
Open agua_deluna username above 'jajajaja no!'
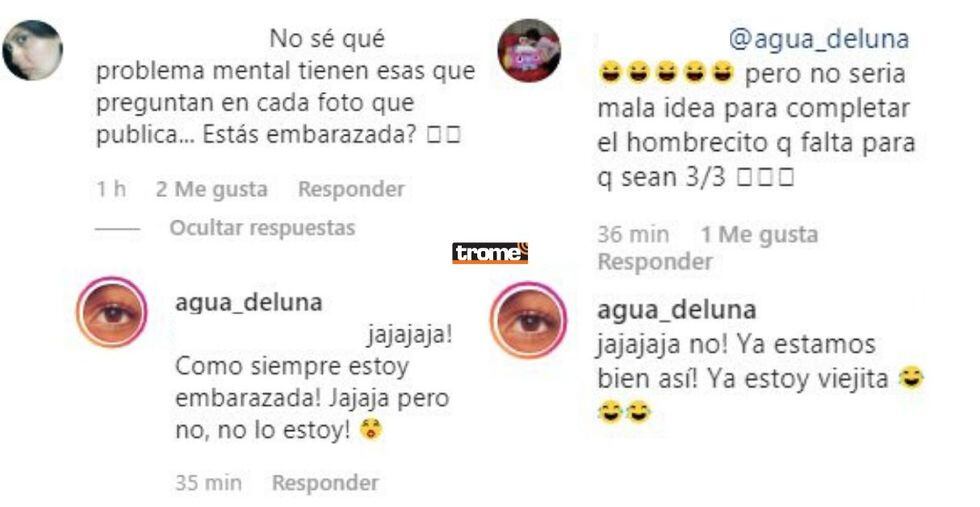[x=677, y=310]
